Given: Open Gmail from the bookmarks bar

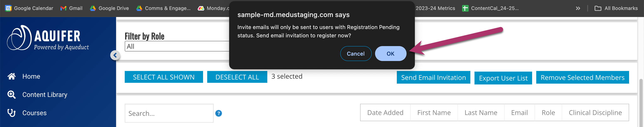Looking at the screenshot, I should coord(72,8).
